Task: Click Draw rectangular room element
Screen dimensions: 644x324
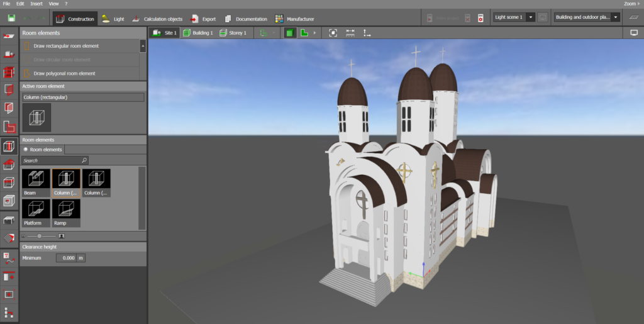Action: (66, 46)
